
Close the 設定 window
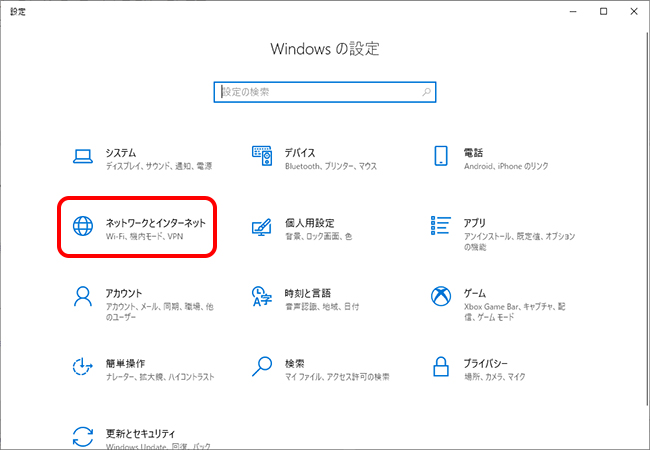634,12
